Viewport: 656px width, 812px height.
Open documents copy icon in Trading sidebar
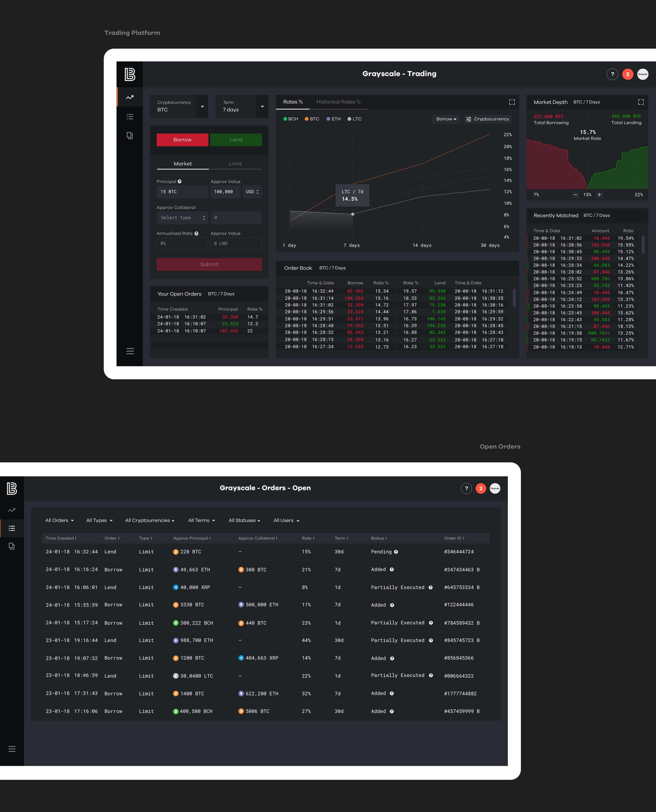point(130,136)
